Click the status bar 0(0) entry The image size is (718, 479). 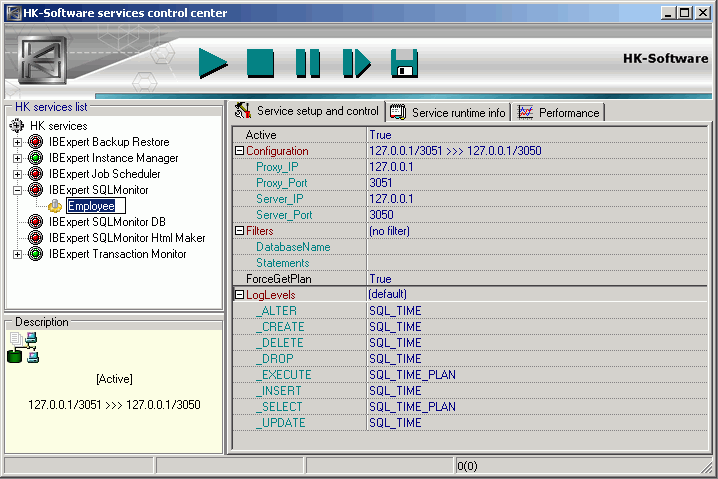coord(467,466)
